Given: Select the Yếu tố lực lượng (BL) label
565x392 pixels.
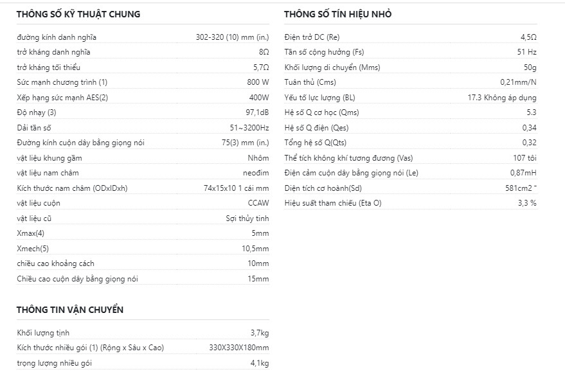Looking at the screenshot, I should tap(319, 98).
